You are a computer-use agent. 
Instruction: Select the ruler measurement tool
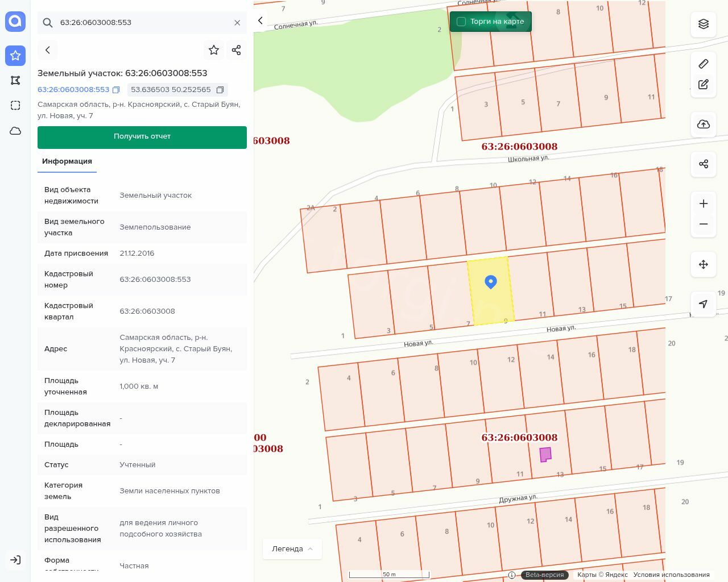704,64
